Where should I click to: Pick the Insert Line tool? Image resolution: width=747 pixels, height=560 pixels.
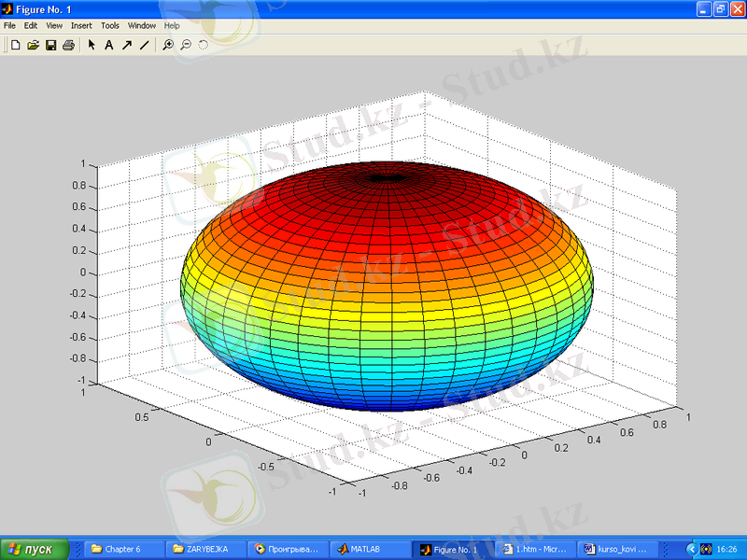click(x=144, y=45)
